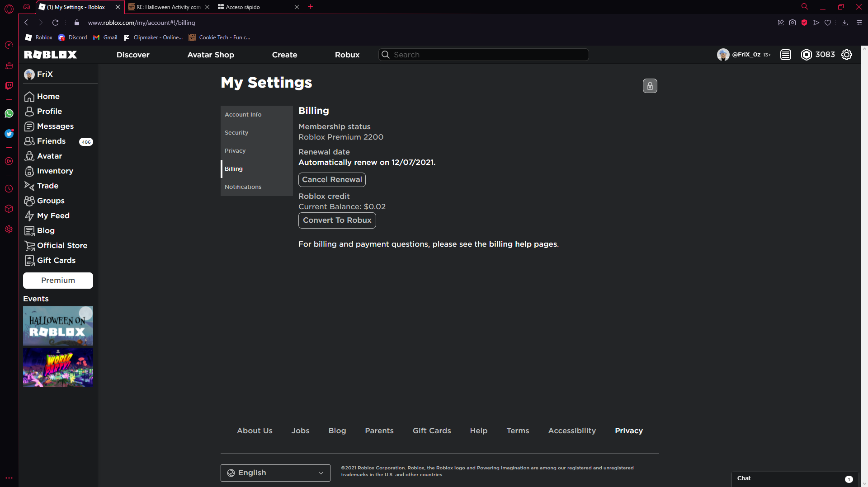The image size is (868, 487).
Task: Switch to the Notifications settings tab
Action: click(256, 187)
